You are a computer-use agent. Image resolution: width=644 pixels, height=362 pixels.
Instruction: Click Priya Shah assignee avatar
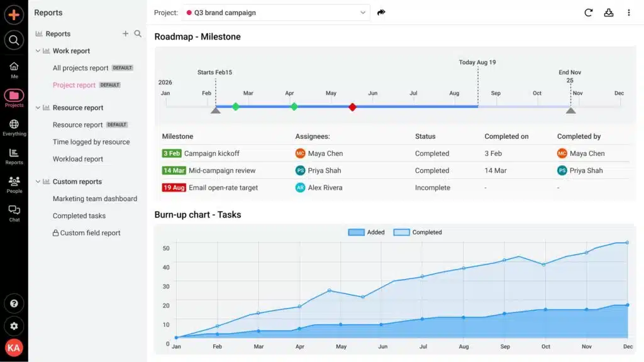[x=300, y=170]
